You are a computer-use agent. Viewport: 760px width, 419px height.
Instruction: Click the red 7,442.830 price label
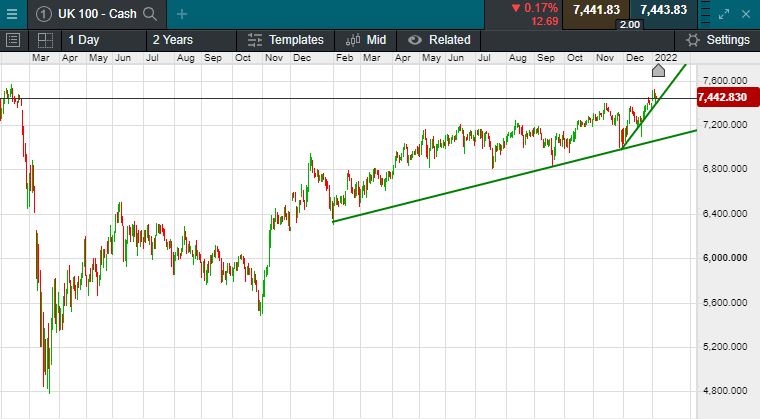pos(722,97)
